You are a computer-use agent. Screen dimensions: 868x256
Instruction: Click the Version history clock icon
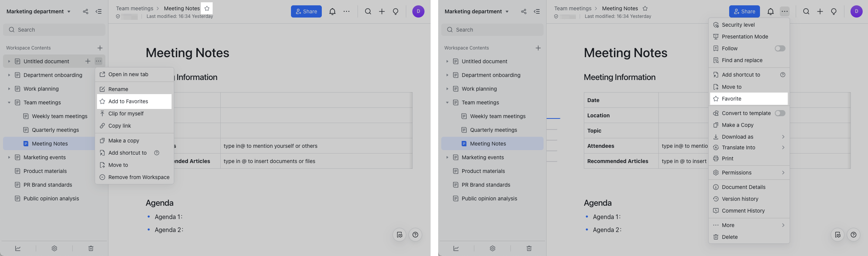point(715,199)
